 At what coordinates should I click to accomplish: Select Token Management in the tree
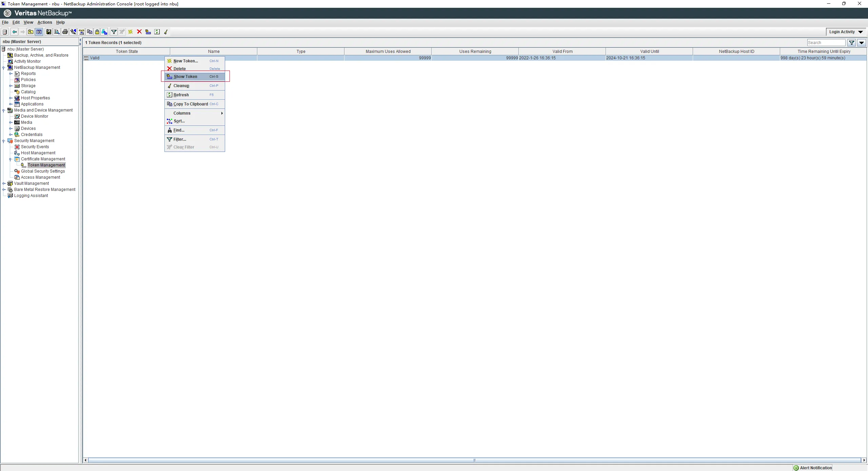point(46,165)
